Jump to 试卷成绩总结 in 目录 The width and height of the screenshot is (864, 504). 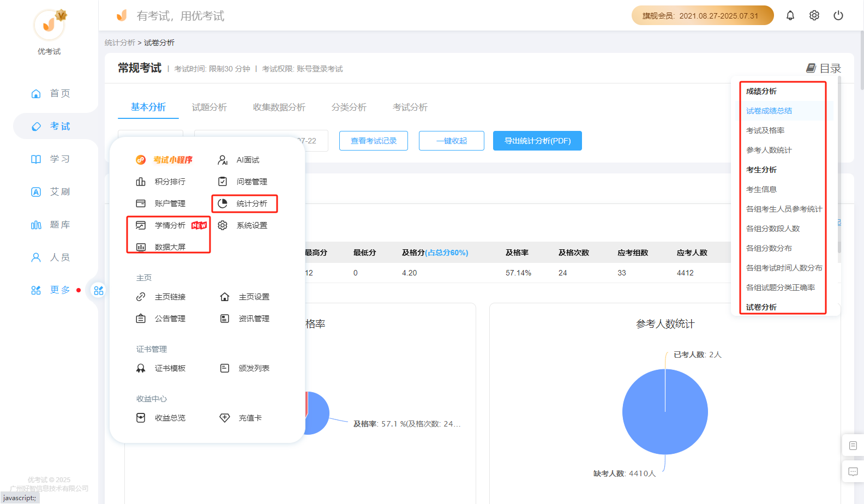pyautogui.click(x=769, y=111)
